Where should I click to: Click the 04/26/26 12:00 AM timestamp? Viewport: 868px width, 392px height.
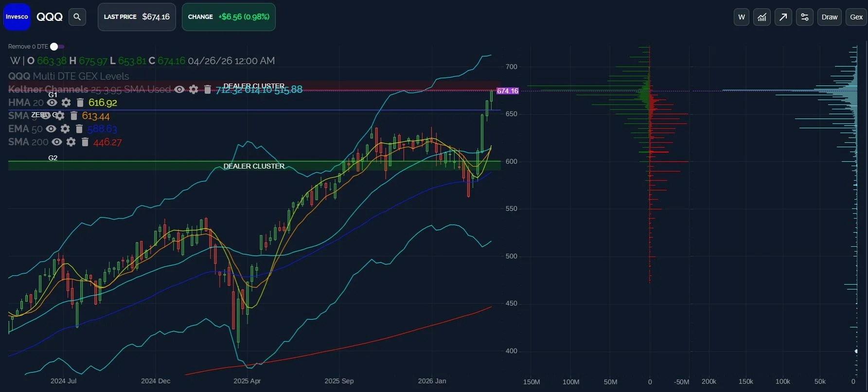click(x=231, y=61)
